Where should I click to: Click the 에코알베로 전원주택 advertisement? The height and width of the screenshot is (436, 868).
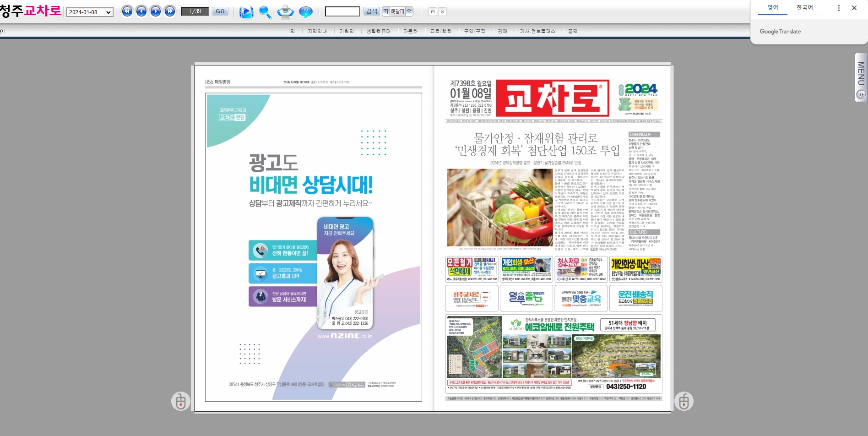coord(554,354)
